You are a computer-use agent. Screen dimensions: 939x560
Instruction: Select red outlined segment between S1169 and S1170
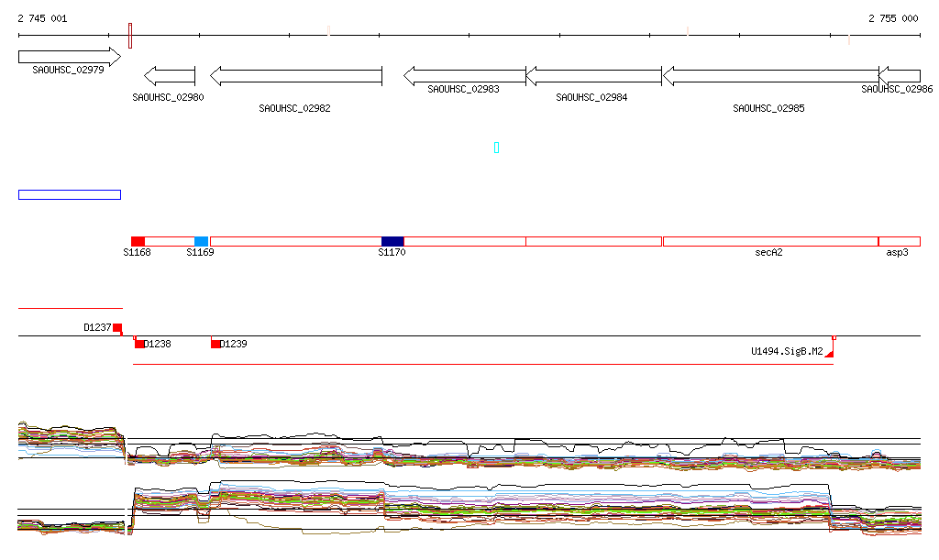(296, 242)
